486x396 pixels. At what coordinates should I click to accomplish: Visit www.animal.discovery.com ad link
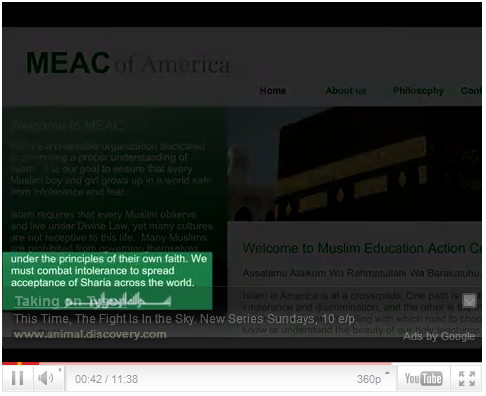[x=90, y=334]
